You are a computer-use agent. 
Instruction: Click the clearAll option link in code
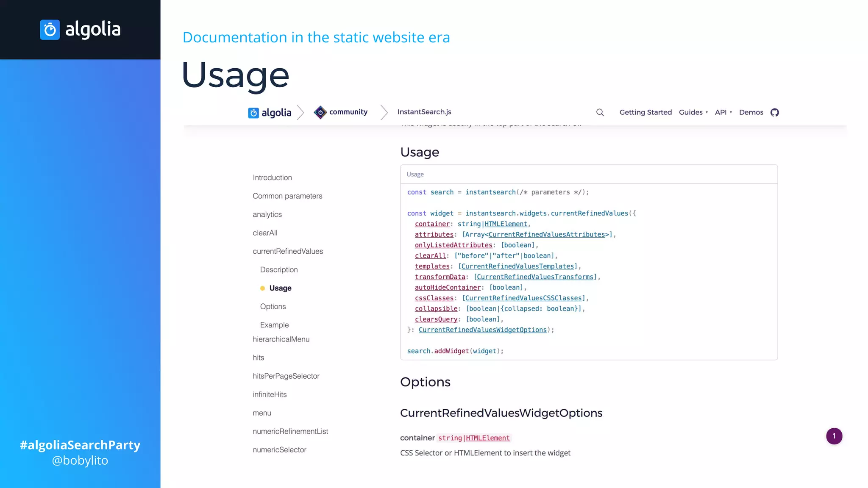[x=430, y=256]
